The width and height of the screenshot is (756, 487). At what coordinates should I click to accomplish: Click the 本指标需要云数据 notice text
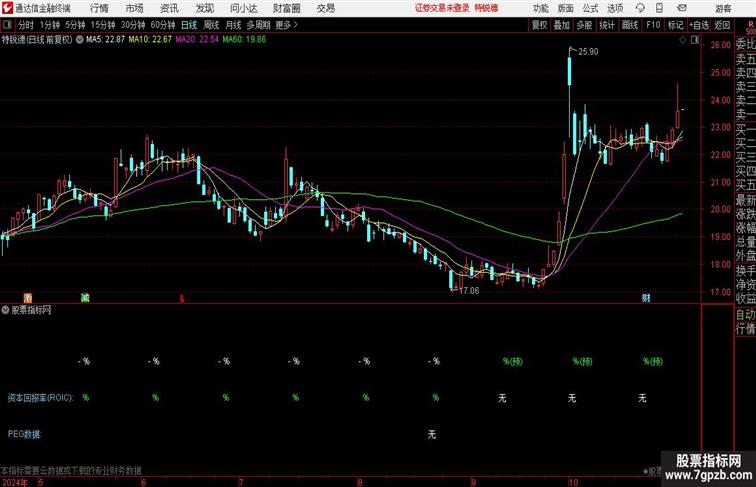coord(71,470)
